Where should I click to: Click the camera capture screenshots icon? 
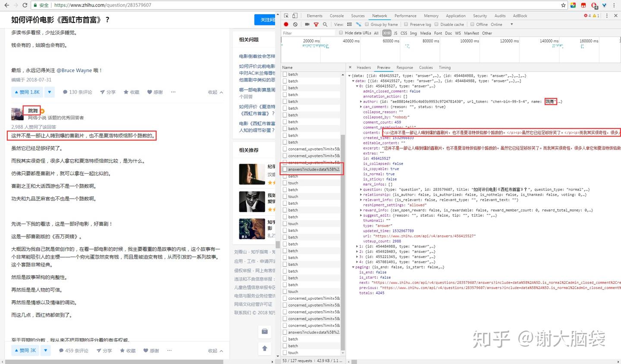coord(307,24)
